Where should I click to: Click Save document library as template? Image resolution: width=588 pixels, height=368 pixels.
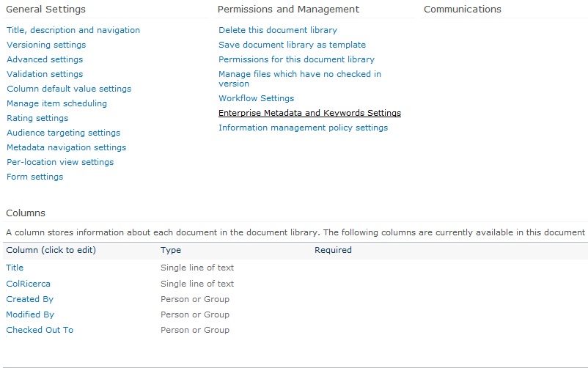tap(292, 45)
